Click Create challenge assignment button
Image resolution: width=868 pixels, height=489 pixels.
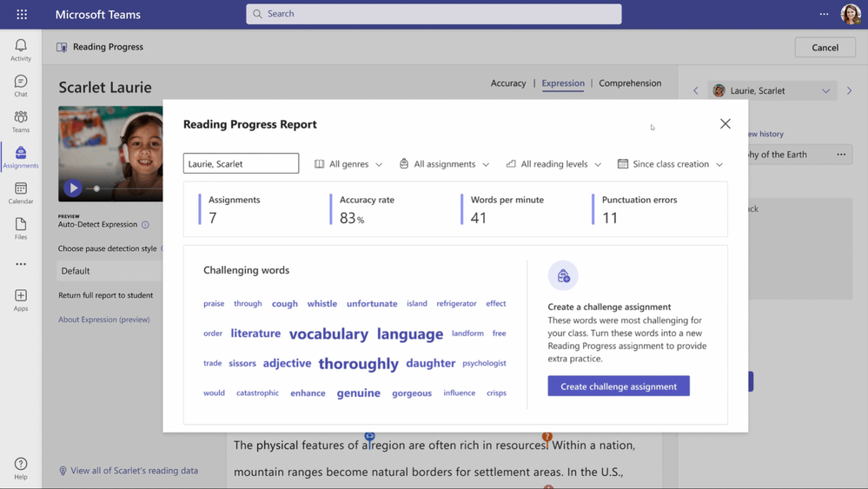pyautogui.click(x=619, y=387)
